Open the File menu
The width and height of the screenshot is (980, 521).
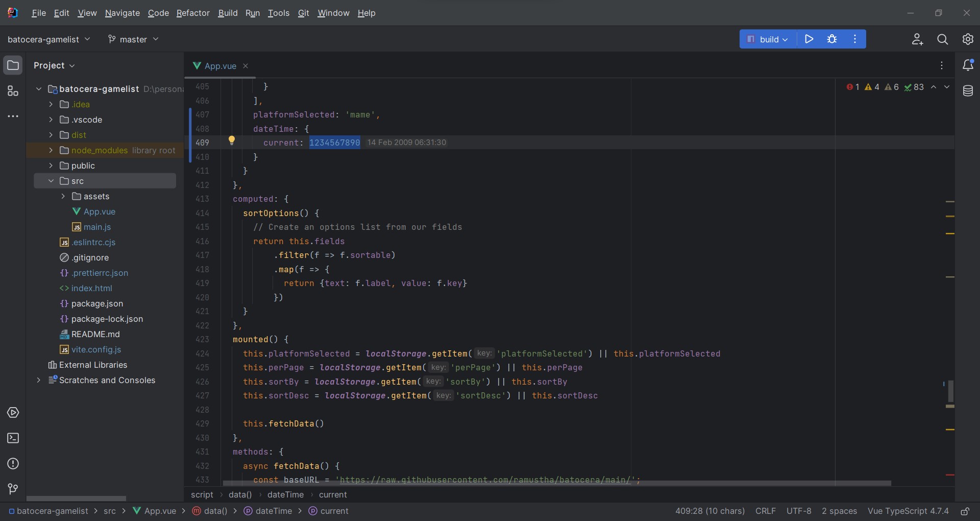[39, 13]
